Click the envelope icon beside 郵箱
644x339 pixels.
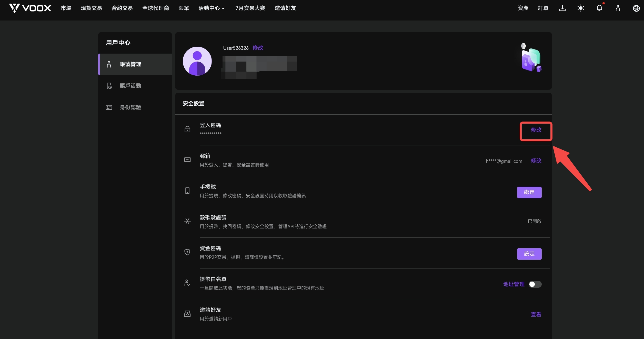[187, 160]
